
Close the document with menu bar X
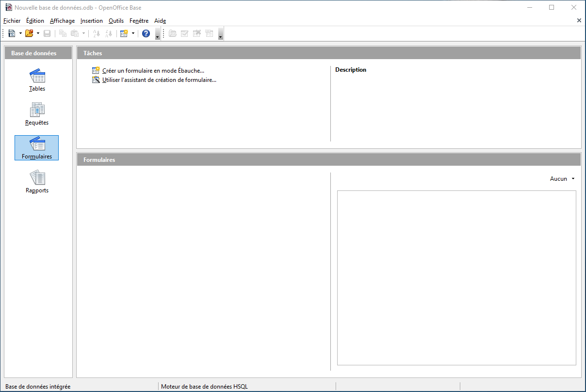coord(579,20)
